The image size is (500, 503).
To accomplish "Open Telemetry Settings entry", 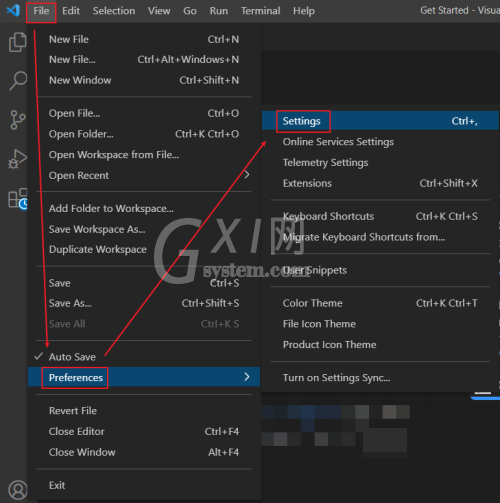I will [x=380, y=162].
